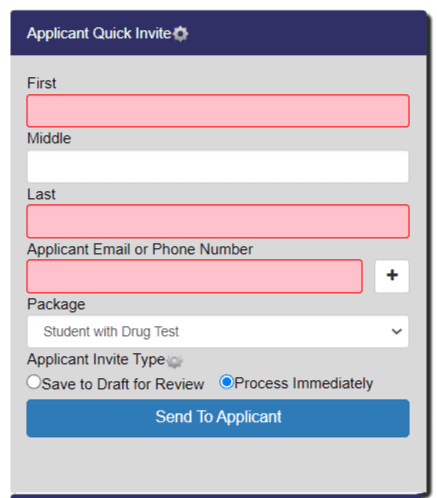437x498 pixels.
Task: Click the Send To Applicant button
Action: [218, 418]
